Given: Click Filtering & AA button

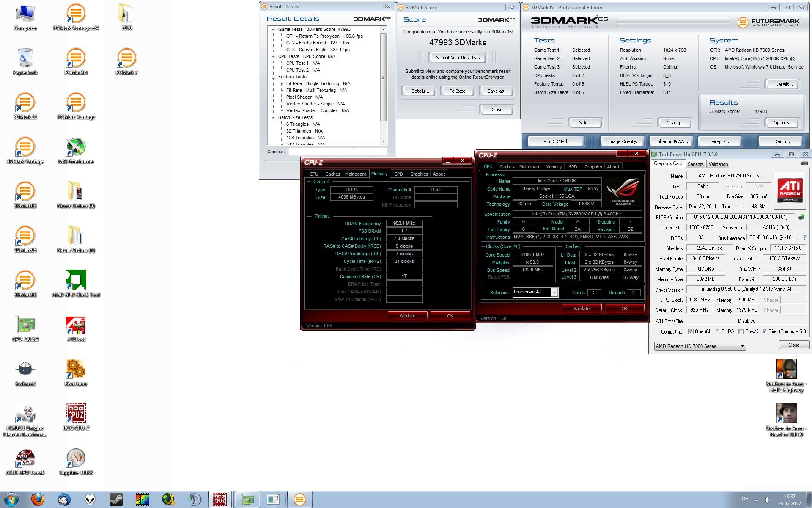Looking at the screenshot, I should 672,141.
